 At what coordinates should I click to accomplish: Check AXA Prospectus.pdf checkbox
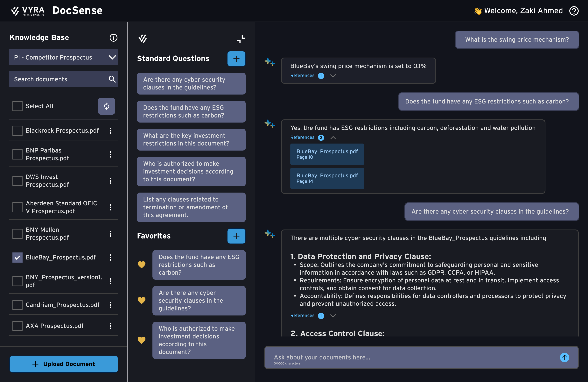17,326
